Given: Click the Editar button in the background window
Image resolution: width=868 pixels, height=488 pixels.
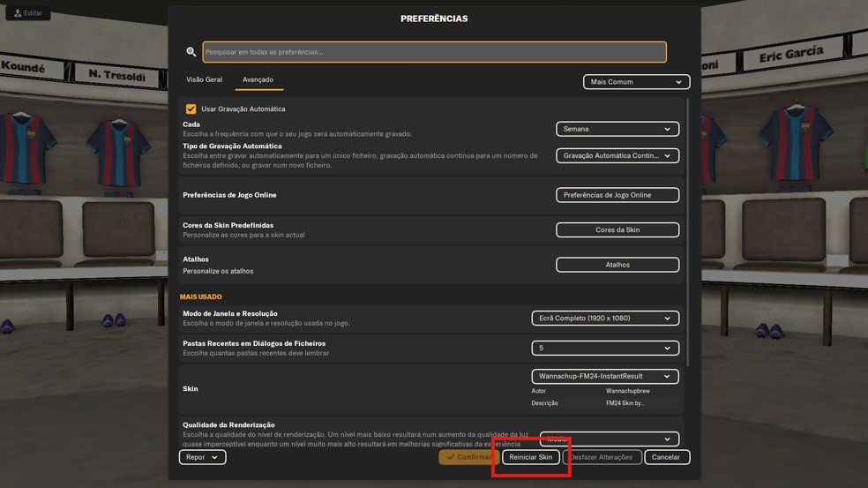Looking at the screenshot, I should 28,12.
